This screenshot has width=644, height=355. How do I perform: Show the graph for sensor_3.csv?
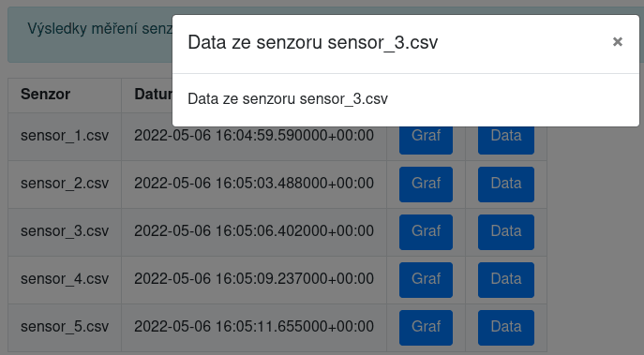pos(426,232)
